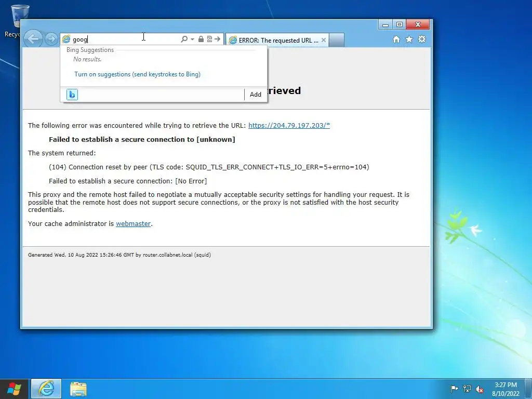Click the network tray icon
This screenshot has width=532, height=399.
coord(467,389)
